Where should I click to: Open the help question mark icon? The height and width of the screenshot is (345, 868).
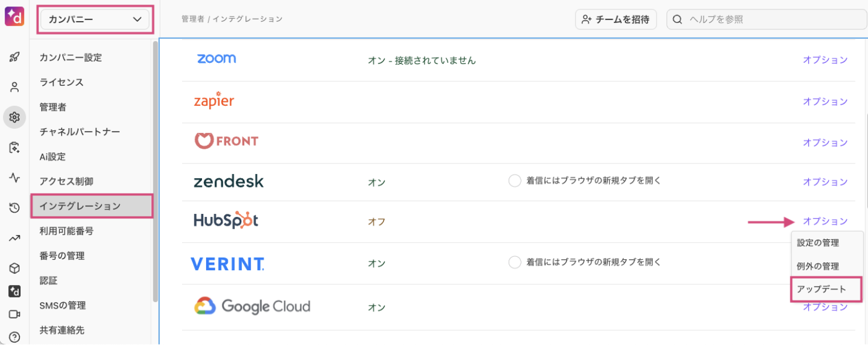click(15, 337)
